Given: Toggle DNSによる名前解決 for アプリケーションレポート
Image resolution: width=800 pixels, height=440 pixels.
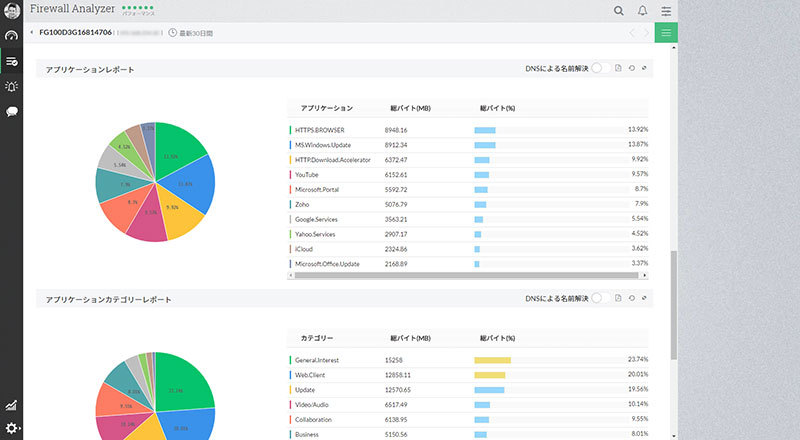Looking at the screenshot, I should (x=599, y=69).
